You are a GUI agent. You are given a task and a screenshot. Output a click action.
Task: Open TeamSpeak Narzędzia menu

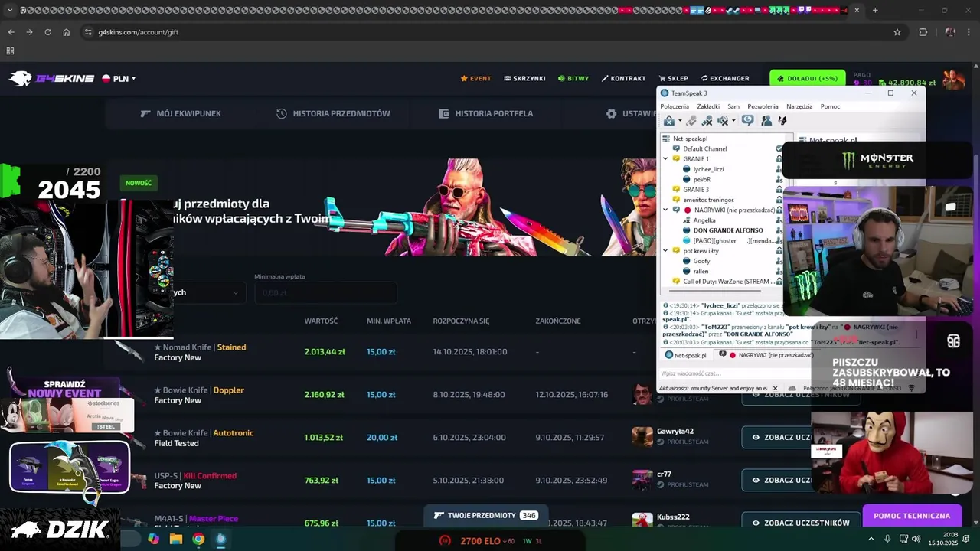[x=799, y=106]
